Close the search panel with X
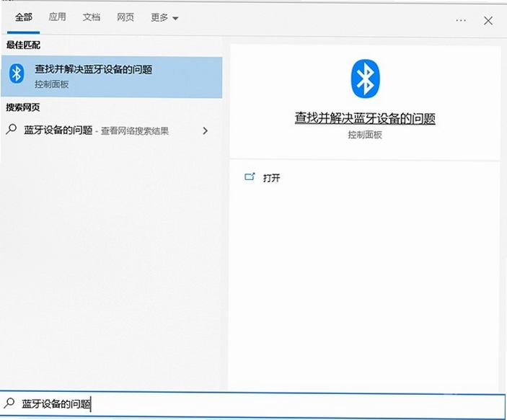This screenshot has width=507, height=420. click(488, 21)
